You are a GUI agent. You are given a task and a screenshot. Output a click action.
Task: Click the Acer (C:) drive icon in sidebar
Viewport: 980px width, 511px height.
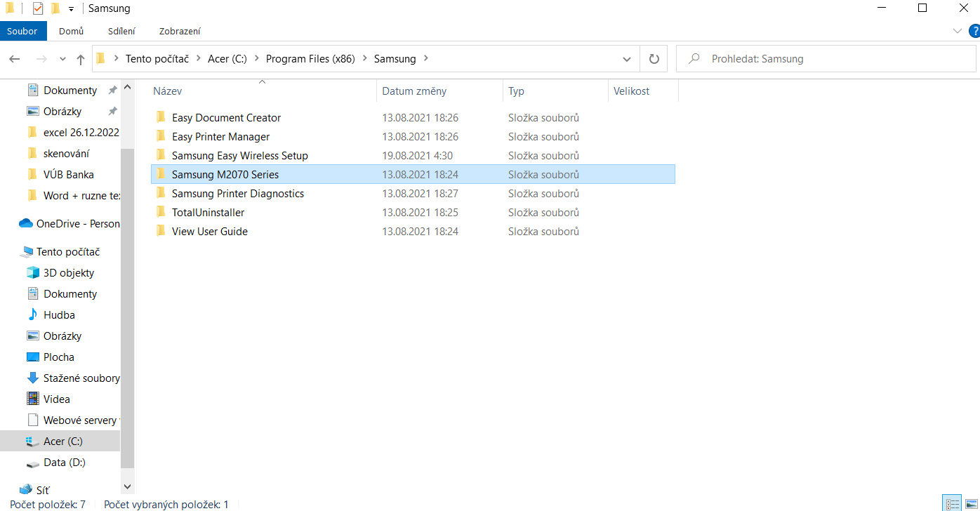[32, 442]
